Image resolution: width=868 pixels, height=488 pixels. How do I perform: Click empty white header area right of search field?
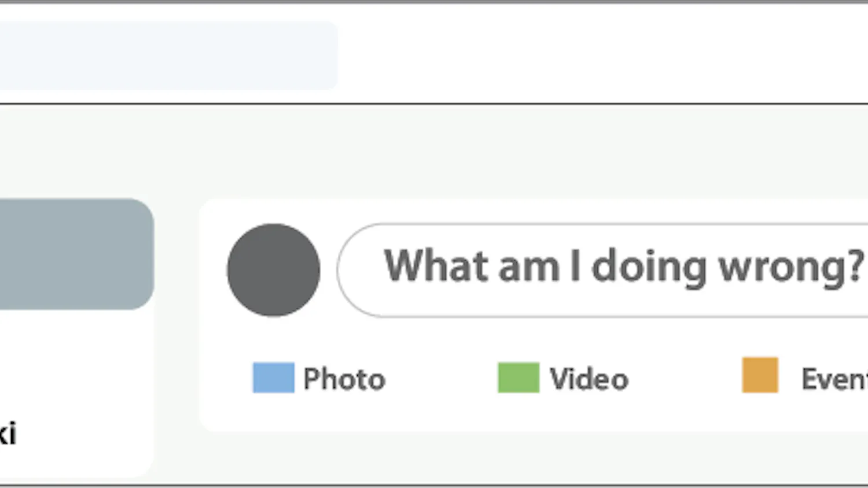[x=579, y=56]
